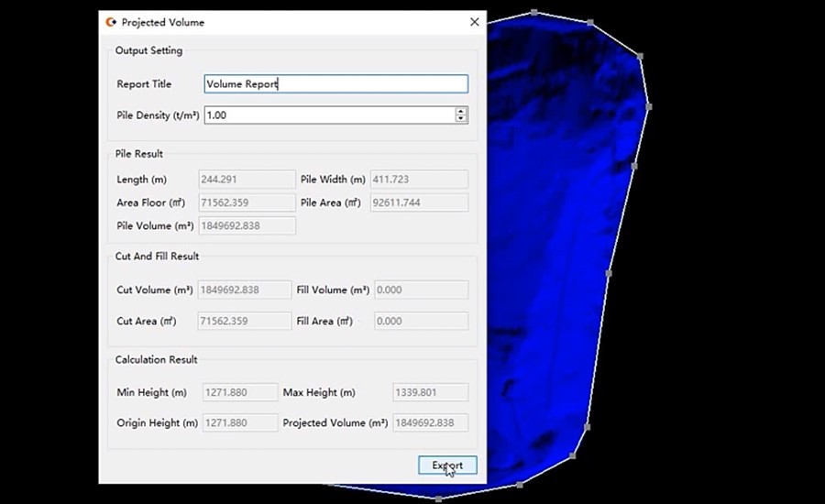This screenshot has width=825, height=504.
Task: Select the Length (m) result field
Action: pos(247,180)
